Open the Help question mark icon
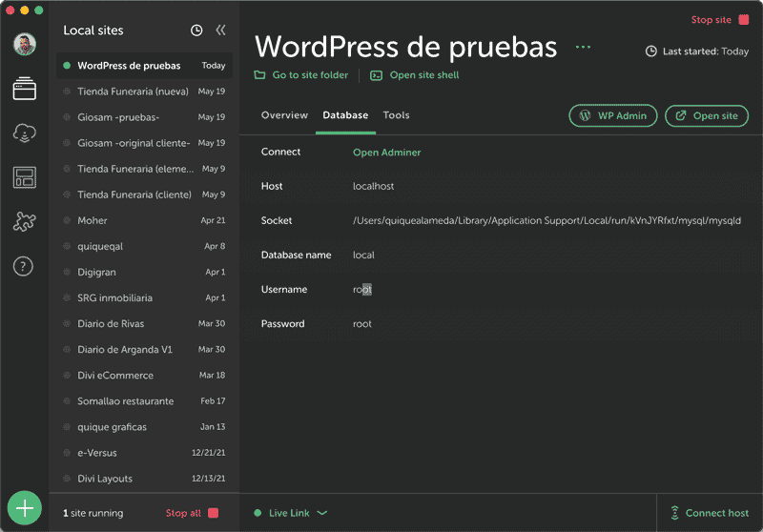Screen dimensions: 763x532 pyautogui.click(x=23, y=266)
